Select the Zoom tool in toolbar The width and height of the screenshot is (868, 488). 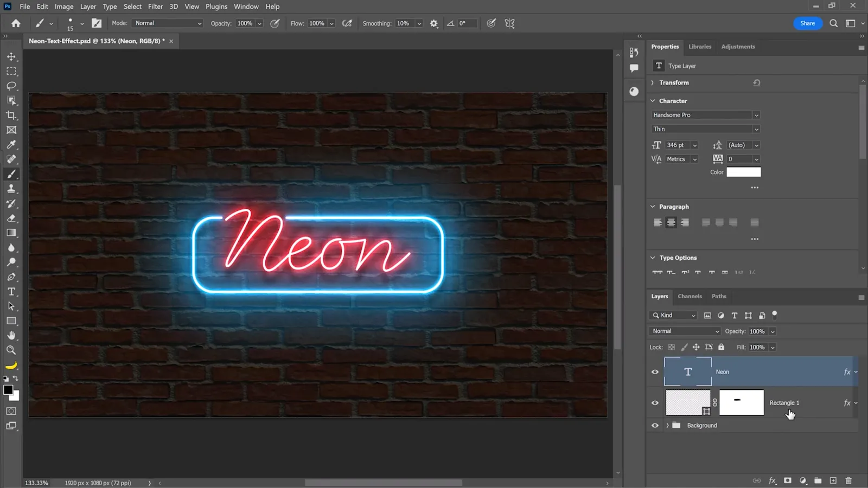pyautogui.click(x=11, y=350)
